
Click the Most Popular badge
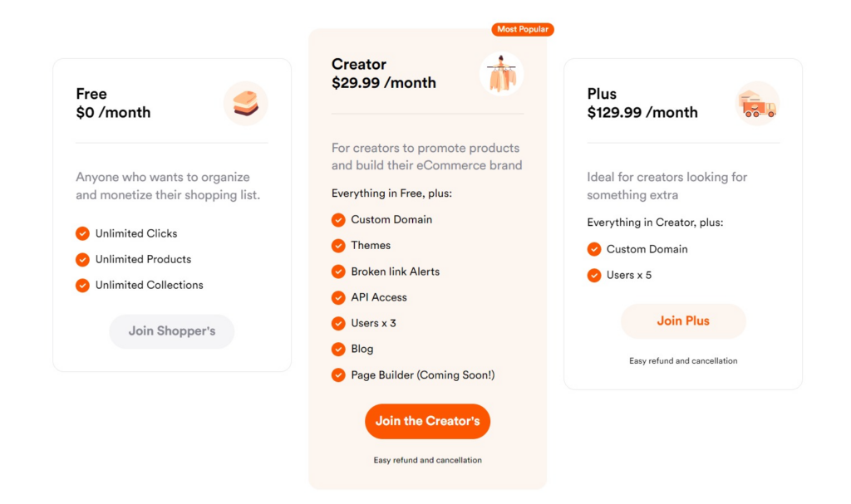522,29
